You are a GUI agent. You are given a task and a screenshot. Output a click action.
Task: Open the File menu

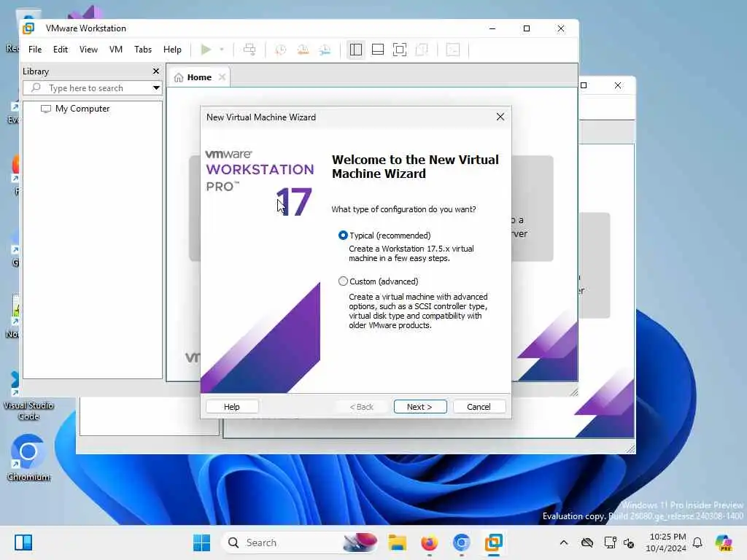(x=35, y=50)
